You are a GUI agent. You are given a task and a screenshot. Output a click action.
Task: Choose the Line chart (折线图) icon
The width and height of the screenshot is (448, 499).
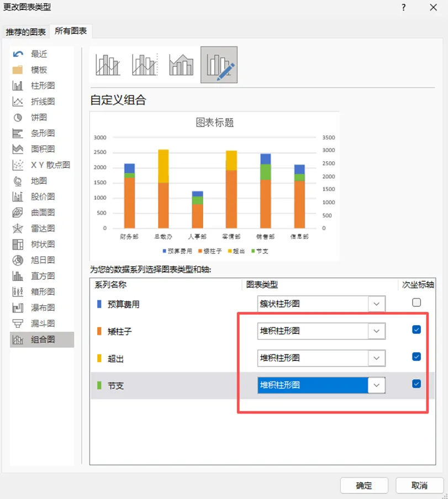(18, 102)
